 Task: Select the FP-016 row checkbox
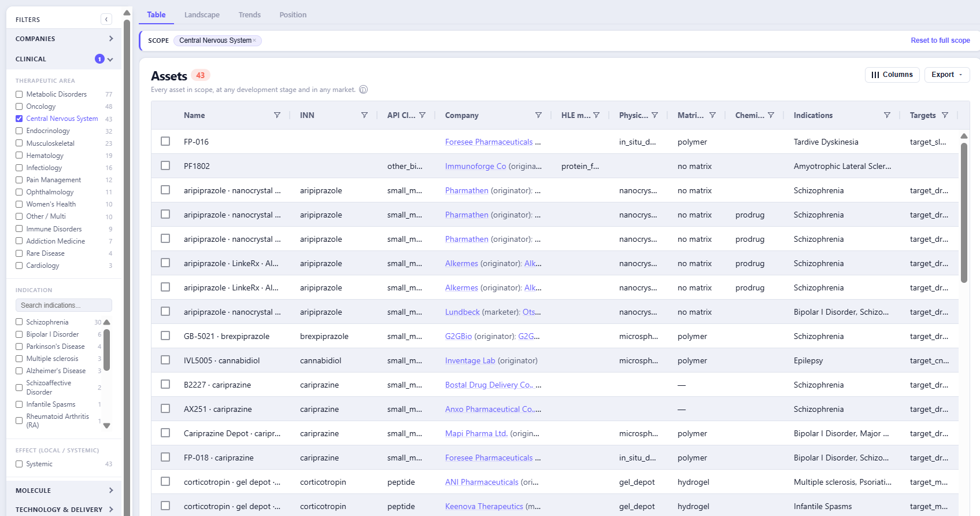165,141
